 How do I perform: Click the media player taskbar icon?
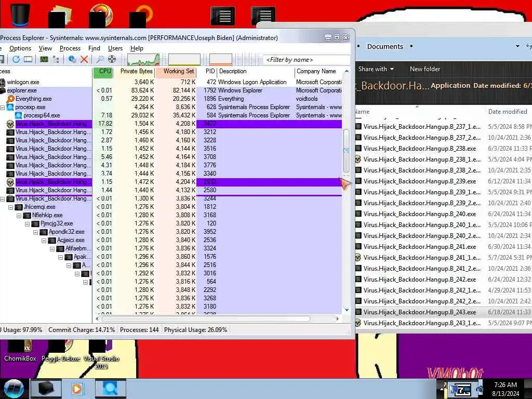[x=77, y=389]
